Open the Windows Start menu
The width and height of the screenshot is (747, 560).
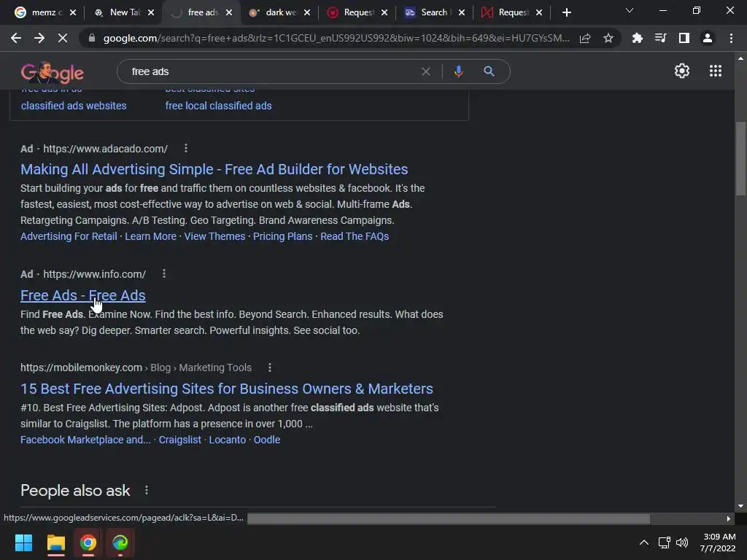click(x=23, y=542)
